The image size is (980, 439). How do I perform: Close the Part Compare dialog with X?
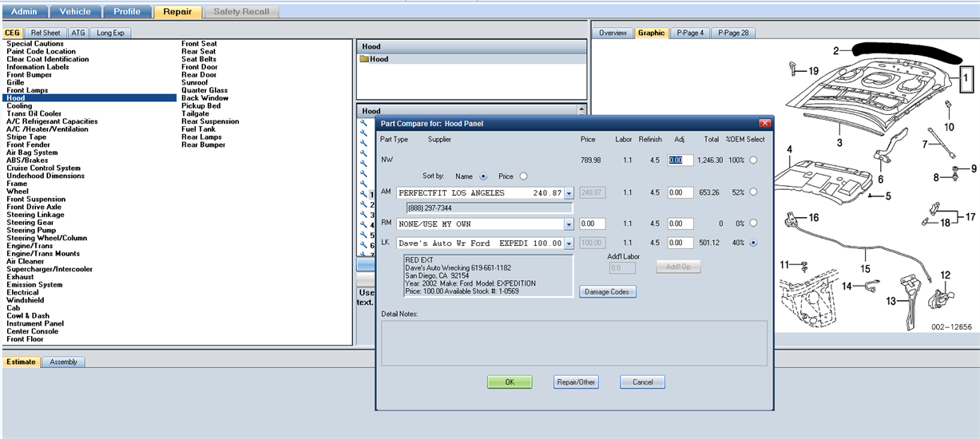[764, 124]
